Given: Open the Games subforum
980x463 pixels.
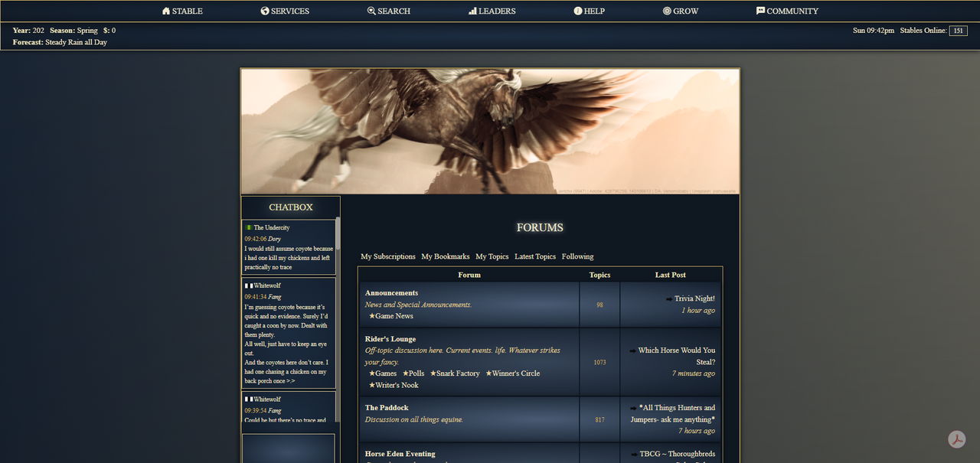Looking at the screenshot, I should click(386, 373).
